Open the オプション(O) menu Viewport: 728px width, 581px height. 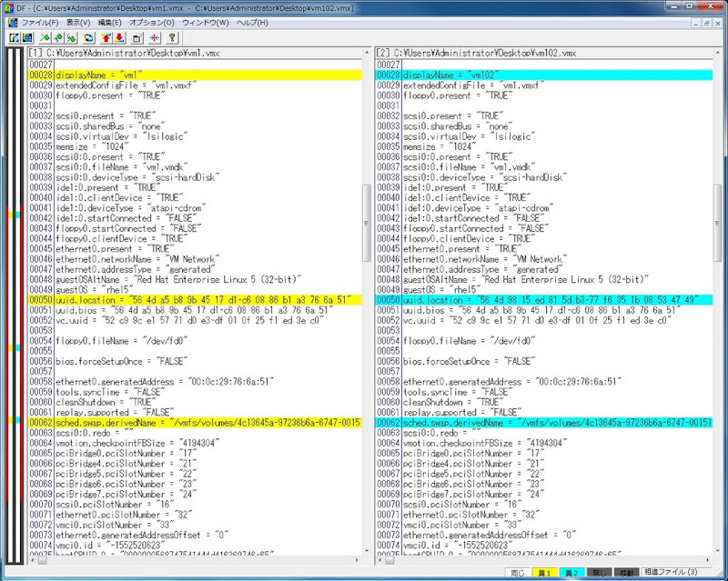(151, 22)
